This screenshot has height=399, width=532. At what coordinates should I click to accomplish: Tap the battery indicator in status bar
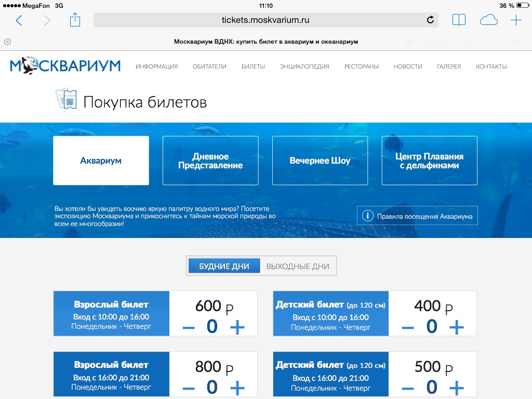coord(523,5)
